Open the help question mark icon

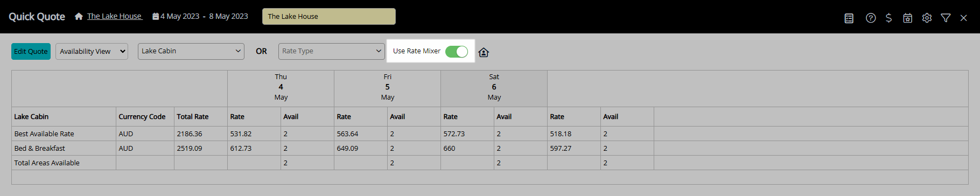click(x=871, y=18)
